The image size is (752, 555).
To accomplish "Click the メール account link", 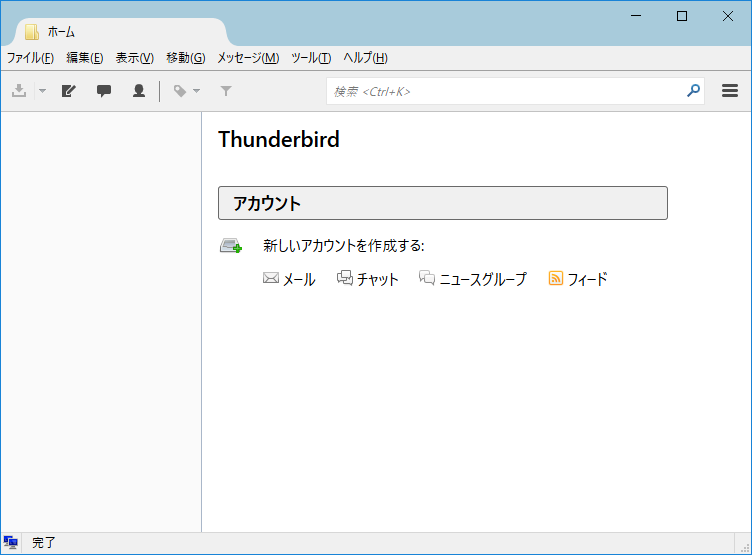I will pos(299,279).
